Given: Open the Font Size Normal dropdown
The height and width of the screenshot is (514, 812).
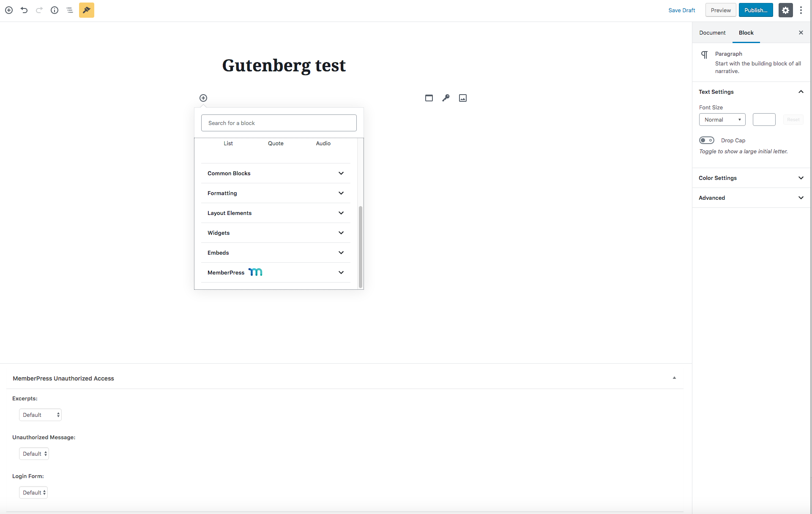Looking at the screenshot, I should click(x=722, y=120).
